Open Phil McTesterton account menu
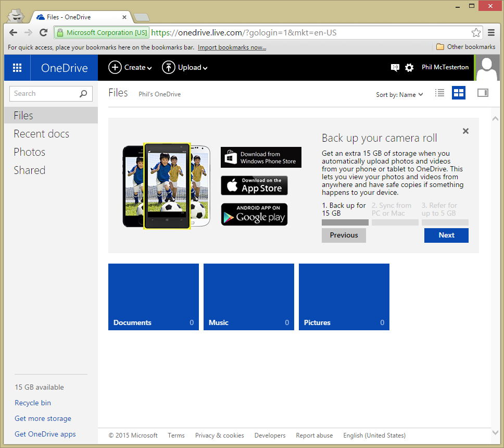This screenshot has width=504, height=448. click(x=445, y=67)
